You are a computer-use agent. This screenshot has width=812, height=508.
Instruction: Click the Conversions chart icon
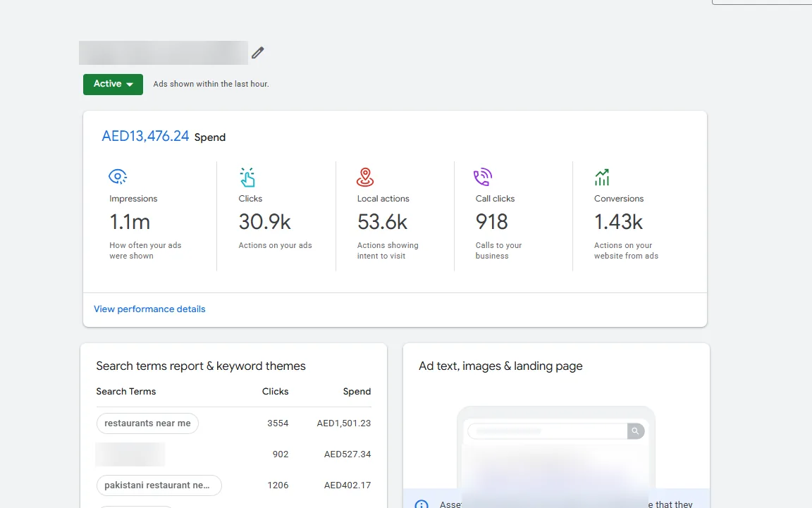click(x=602, y=177)
